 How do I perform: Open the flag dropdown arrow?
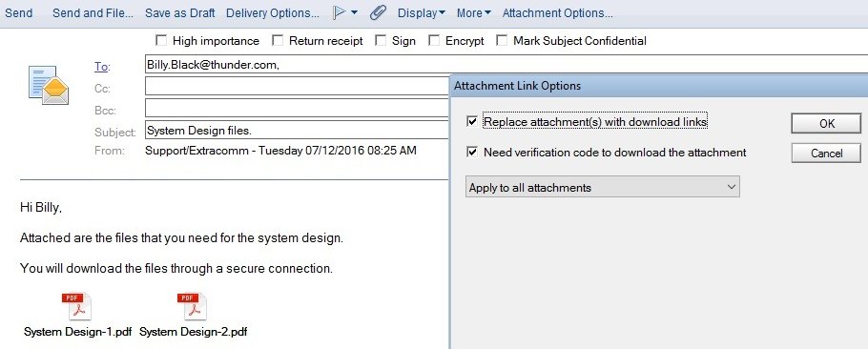[x=354, y=12]
